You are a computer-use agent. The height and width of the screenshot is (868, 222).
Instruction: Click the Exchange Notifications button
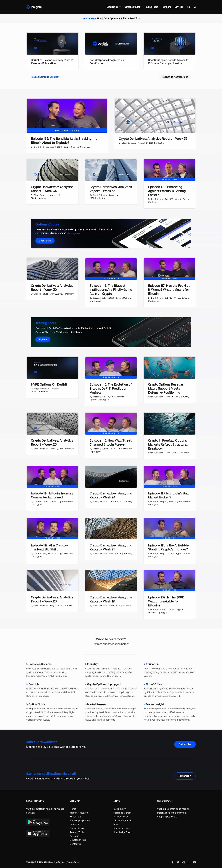tap(175, 77)
